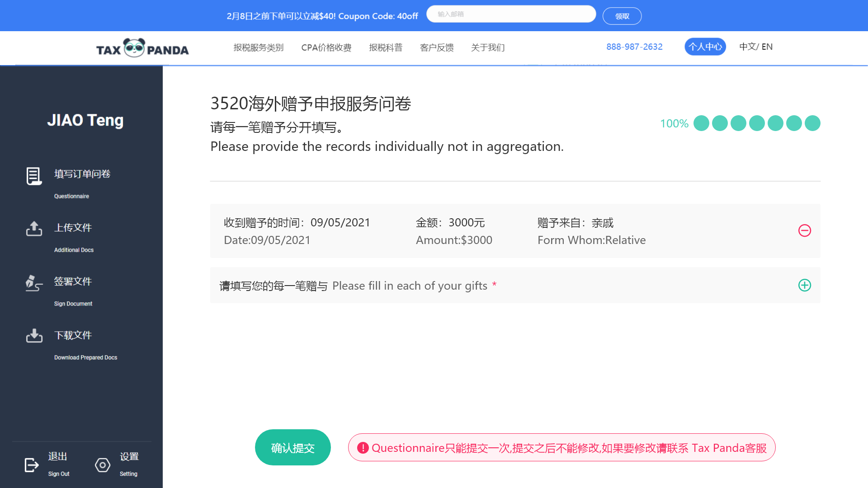Click the red warning exclamation icon
868x488 pixels.
point(363,448)
